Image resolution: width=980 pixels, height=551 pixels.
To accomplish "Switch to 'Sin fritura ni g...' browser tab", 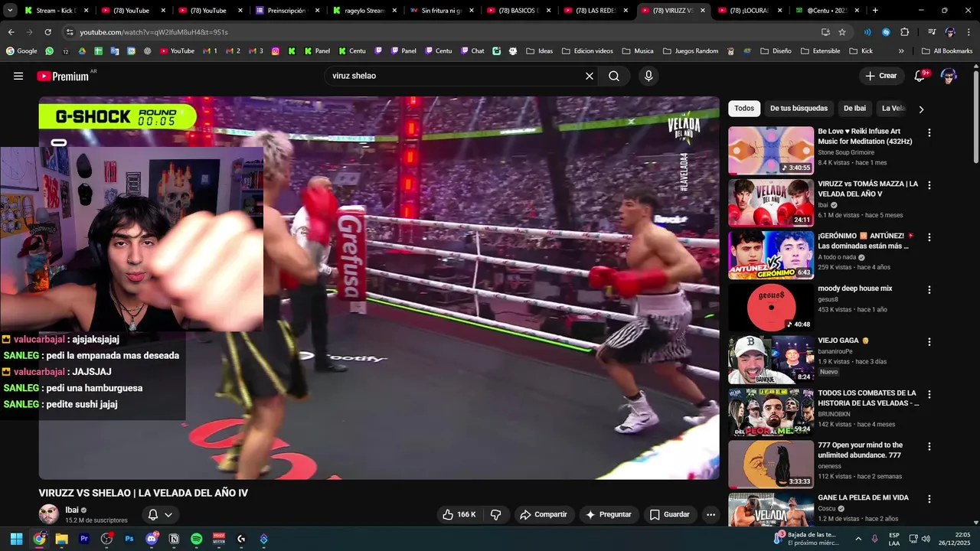I will click(442, 11).
